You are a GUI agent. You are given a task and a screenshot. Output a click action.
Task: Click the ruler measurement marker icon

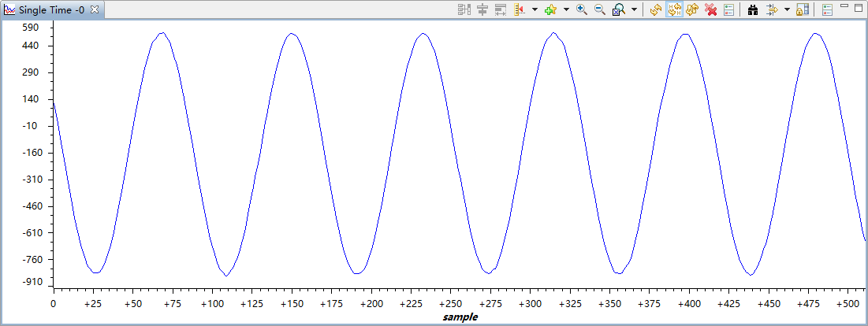tap(520, 9)
